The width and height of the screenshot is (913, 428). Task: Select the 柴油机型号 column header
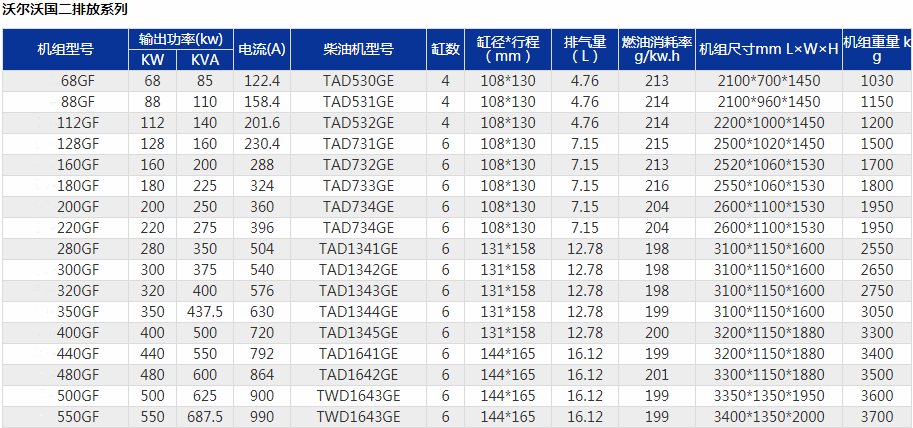(359, 49)
